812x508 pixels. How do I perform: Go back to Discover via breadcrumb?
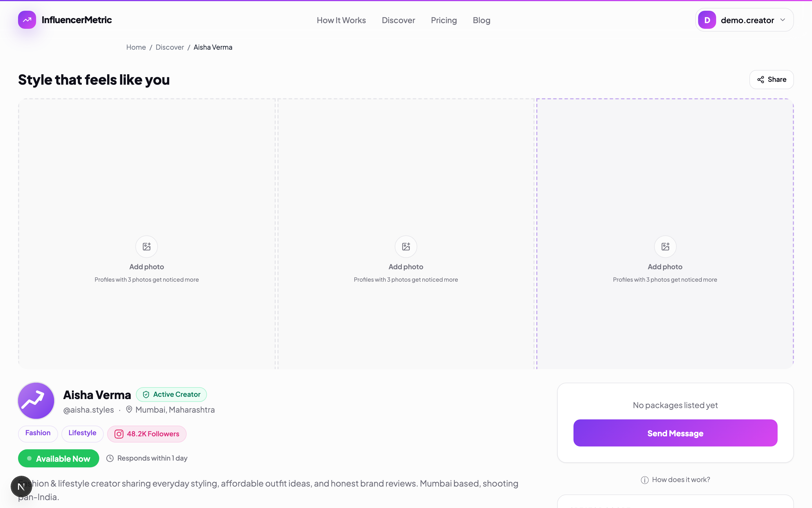coord(170,47)
